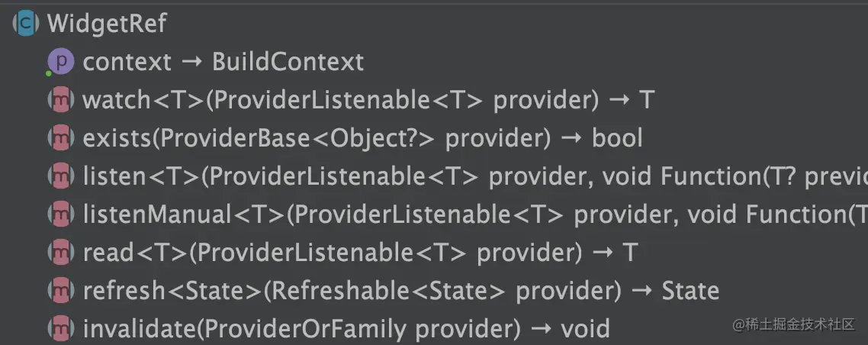The height and width of the screenshot is (345, 868).
Task: Click the method icon beside listenManual
Action: click(x=60, y=214)
